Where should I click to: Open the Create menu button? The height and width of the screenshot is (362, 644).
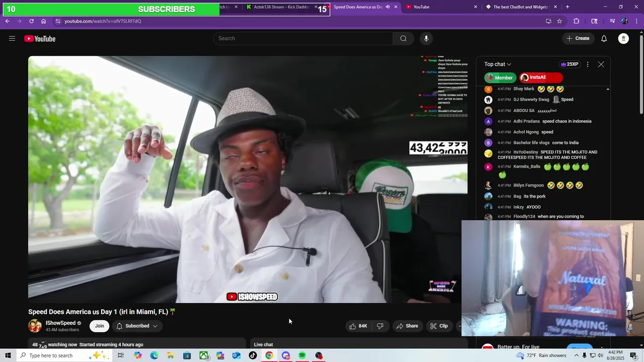pyautogui.click(x=578, y=39)
